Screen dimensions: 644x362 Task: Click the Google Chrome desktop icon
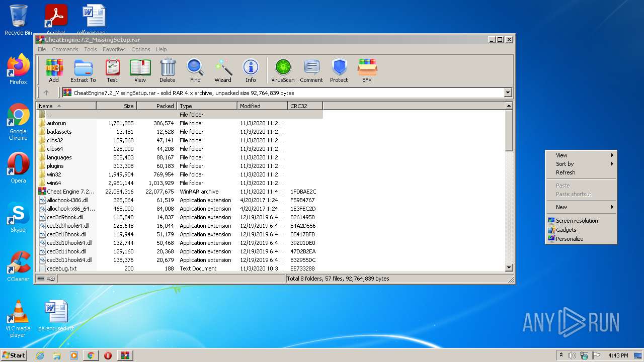[18, 122]
